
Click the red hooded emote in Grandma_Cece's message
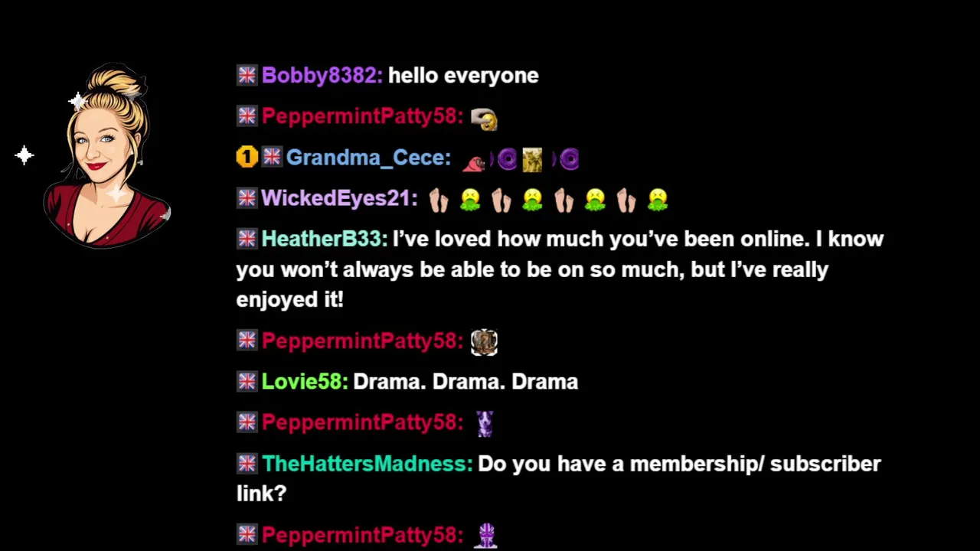[474, 161]
